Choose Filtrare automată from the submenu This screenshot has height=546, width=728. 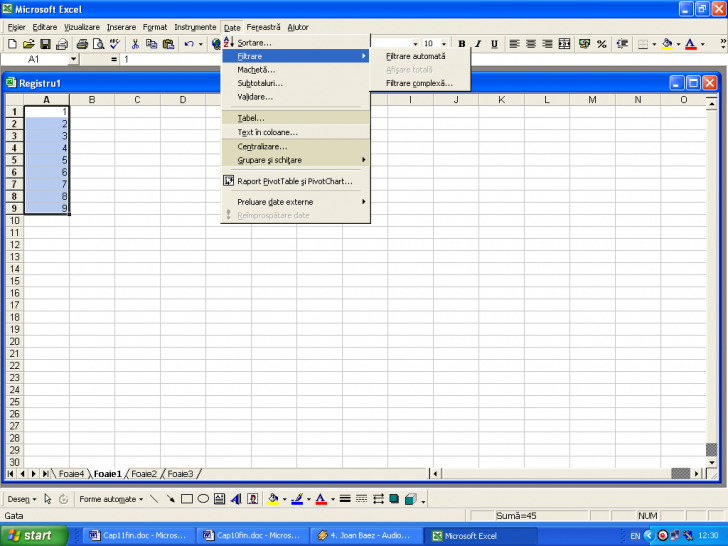coord(416,56)
